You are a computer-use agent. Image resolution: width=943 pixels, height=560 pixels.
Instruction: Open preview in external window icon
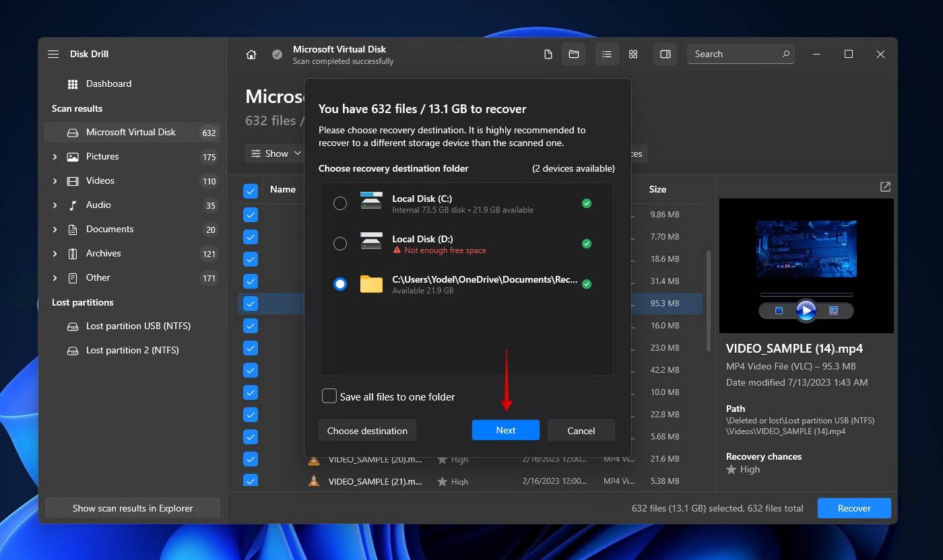(x=885, y=186)
